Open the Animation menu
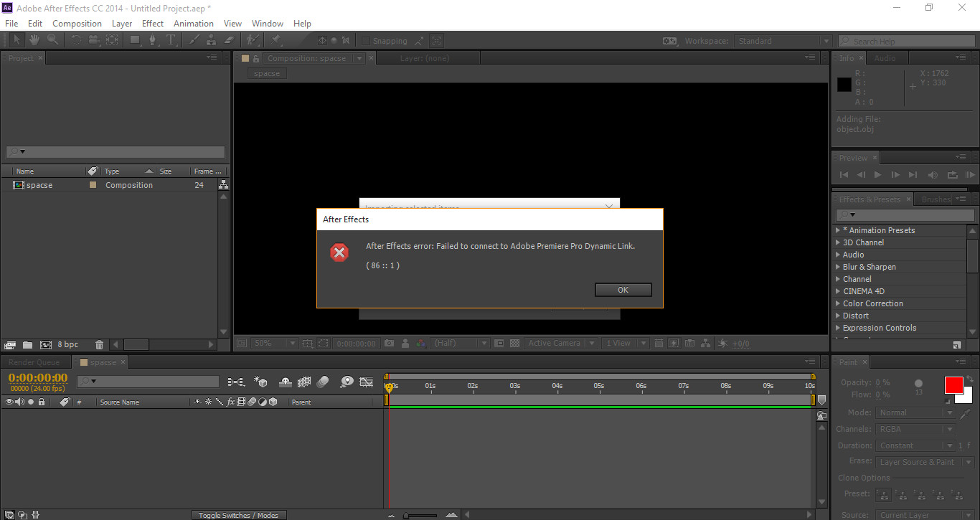The height and width of the screenshot is (520, 980). tap(194, 23)
